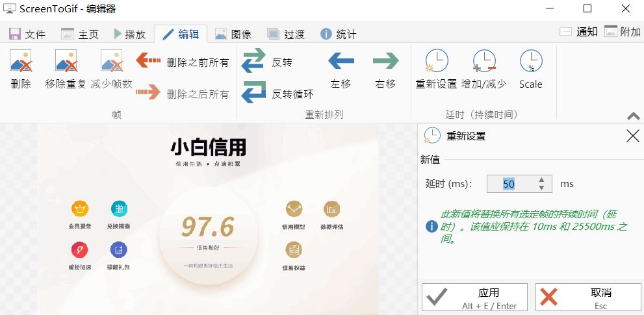This screenshot has height=315, width=644.
Task: Click the 减少帧数 reduce frame count icon
Action: (x=112, y=61)
